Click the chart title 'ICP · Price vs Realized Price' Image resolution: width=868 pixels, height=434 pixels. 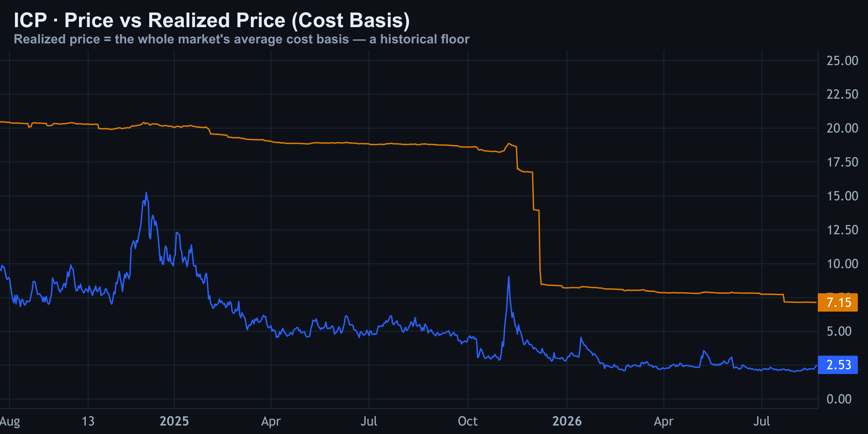212,20
